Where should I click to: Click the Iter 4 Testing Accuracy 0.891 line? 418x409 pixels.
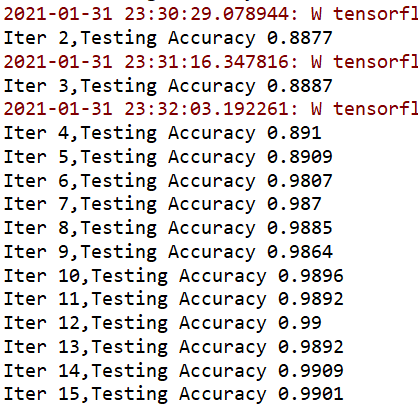(163, 133)
